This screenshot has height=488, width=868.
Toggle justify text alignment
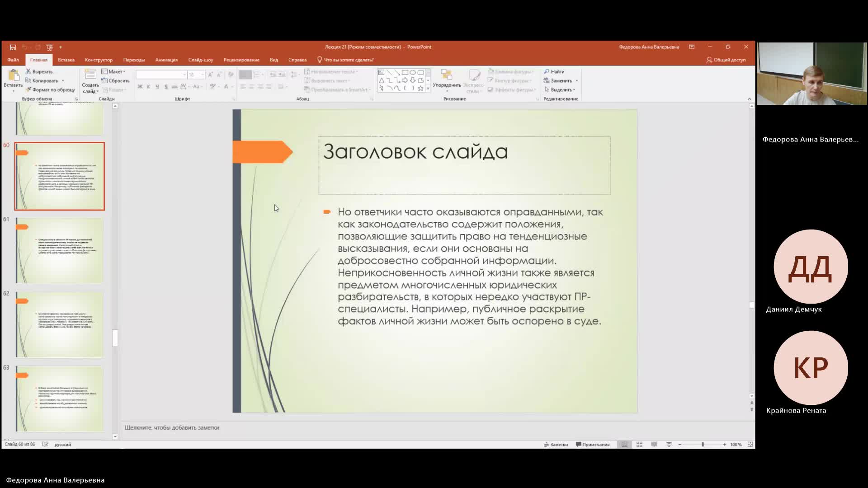pyautogui.click(x=269, y=86)
